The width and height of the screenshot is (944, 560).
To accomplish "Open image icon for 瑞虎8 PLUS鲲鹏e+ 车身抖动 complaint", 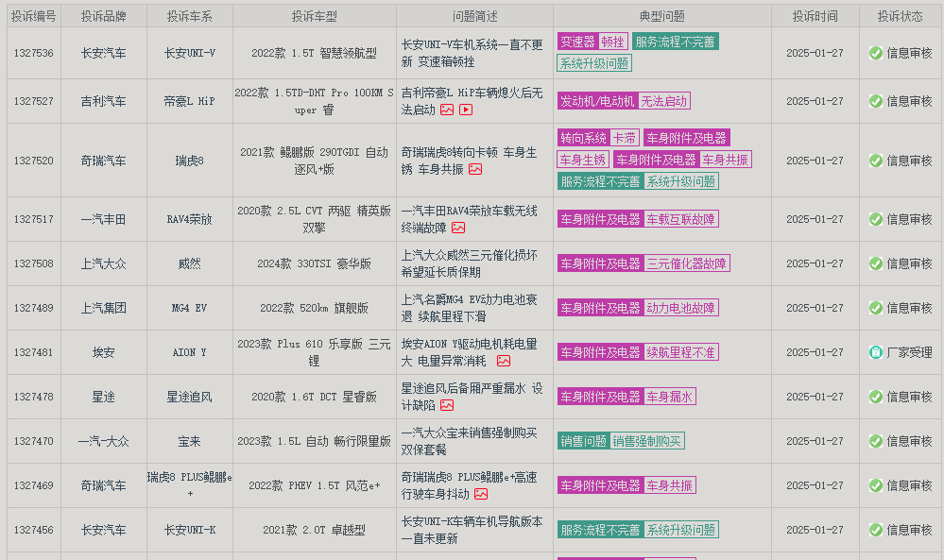I will [x=481, y=494].
